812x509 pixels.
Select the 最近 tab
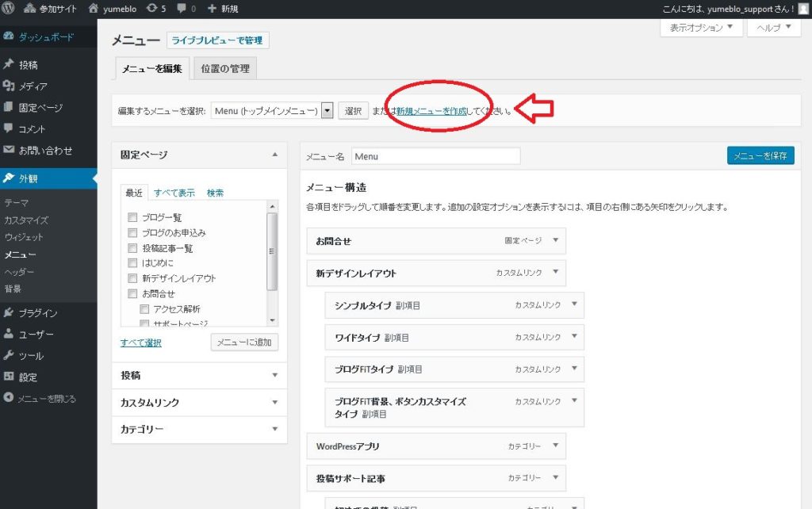pos(134,193)
